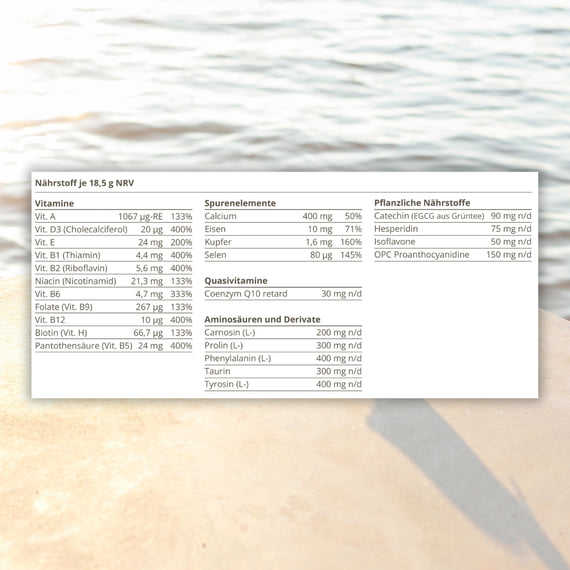Select the 'Kupfer' row label
The width and height of the screenshot is (570, 570).
pyautogui.click(x=218, y=242)
